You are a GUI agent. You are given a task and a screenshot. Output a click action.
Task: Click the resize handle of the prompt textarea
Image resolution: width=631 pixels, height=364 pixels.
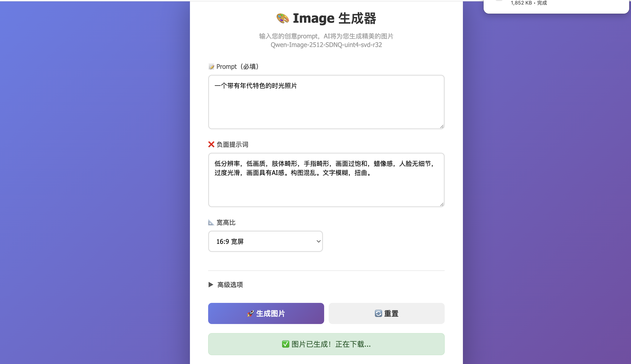[442, 127]
